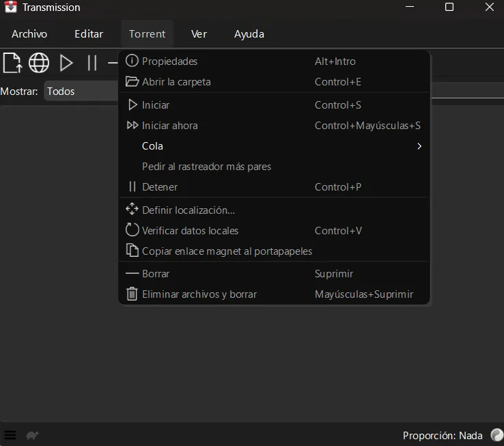This screenshot has height=446, width=504.
Task: Open the Ver menu
Action: (x=199, y=33)
